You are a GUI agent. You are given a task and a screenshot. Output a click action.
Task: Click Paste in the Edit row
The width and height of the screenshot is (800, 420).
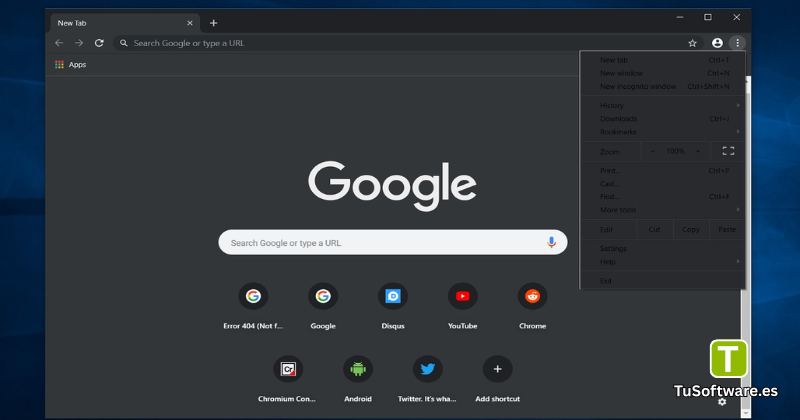[727, 230]
